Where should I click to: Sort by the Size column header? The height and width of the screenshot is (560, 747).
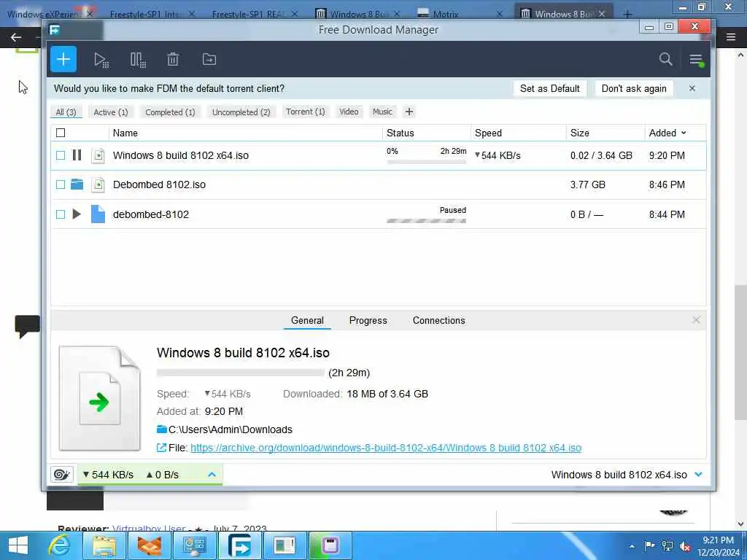coord(580,133)
